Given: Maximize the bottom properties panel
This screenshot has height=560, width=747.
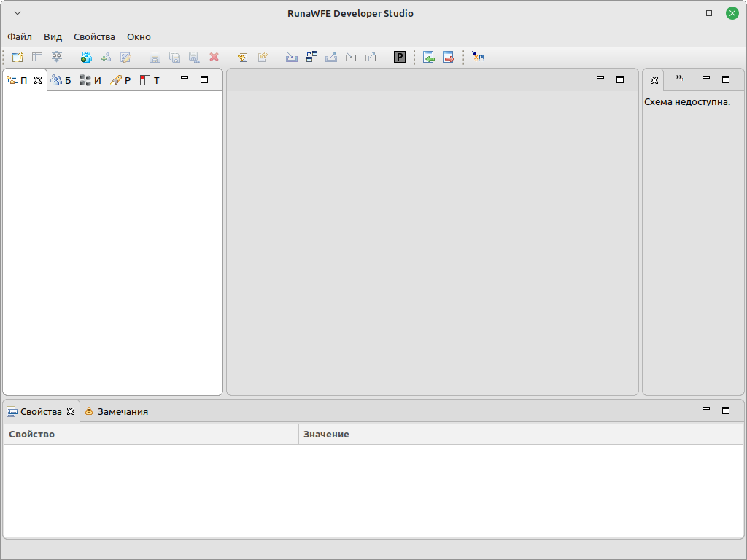Looking at the screenshot, I should [x=726, y=411].
